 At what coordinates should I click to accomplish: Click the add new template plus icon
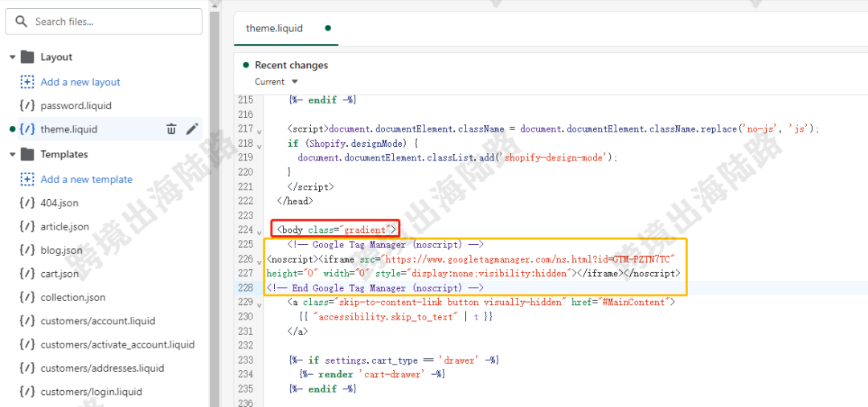click(x=27, y=179)
